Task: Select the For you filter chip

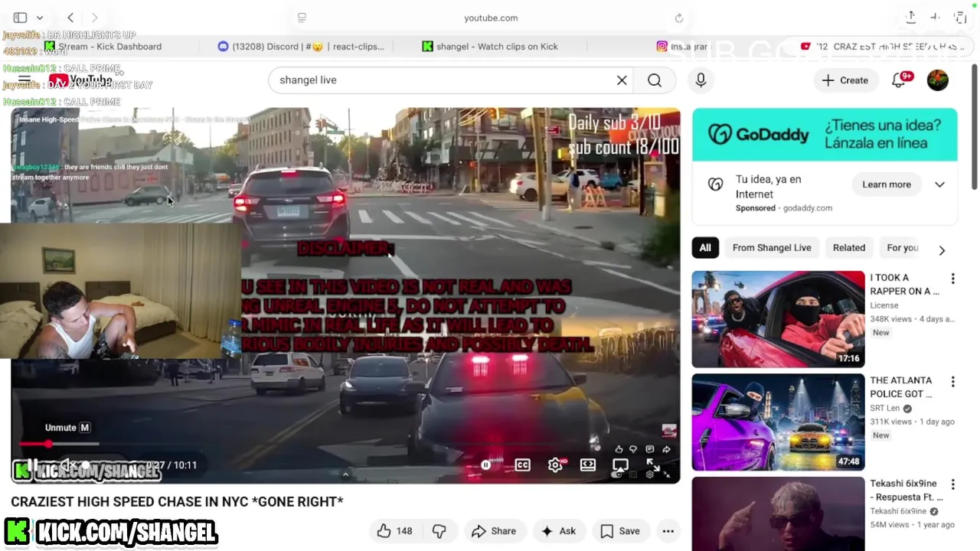Action: click(x=902, y=248)
